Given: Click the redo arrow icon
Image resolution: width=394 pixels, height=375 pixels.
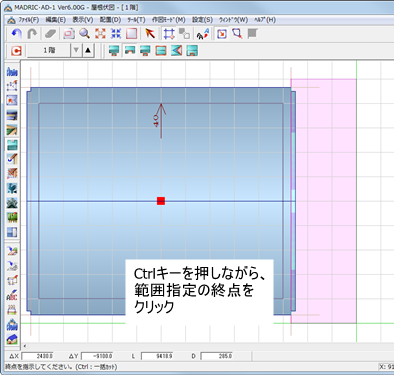Looking at the screenshot, I should click(32, 34).
